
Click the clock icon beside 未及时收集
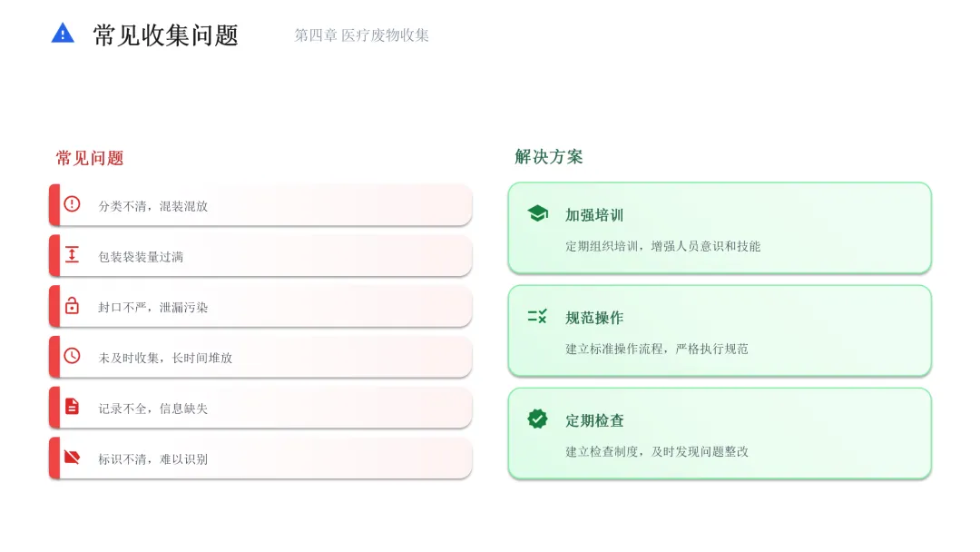72,356
